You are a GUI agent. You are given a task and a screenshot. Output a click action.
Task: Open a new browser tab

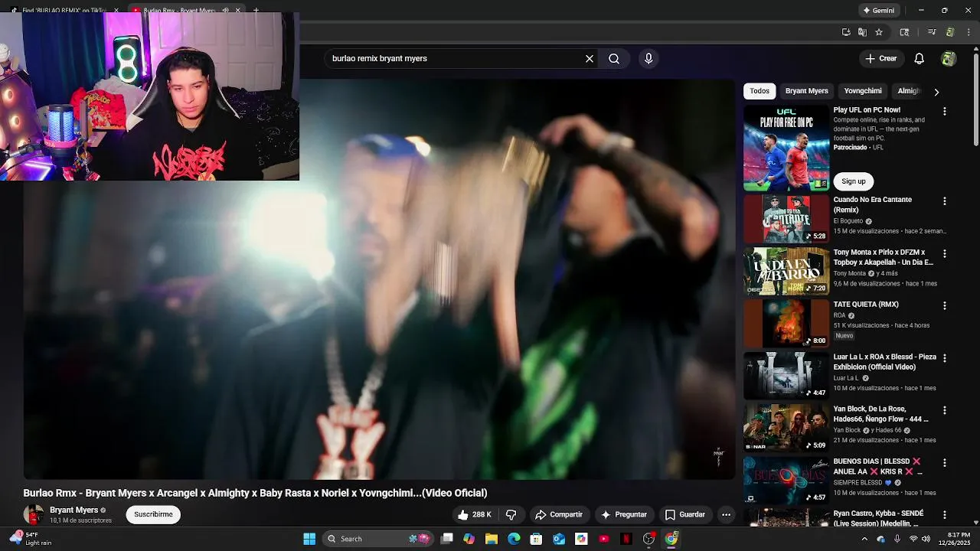tap(256, 10)
